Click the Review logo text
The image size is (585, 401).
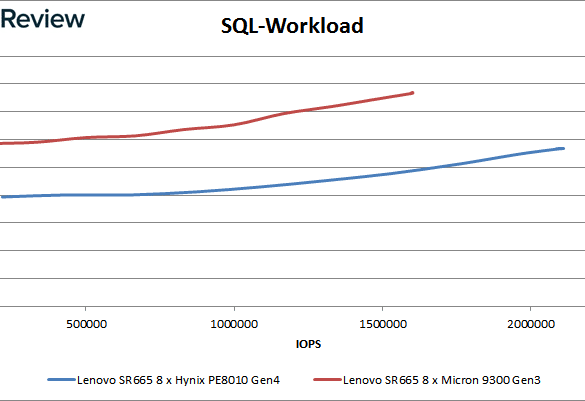[43, 19]
